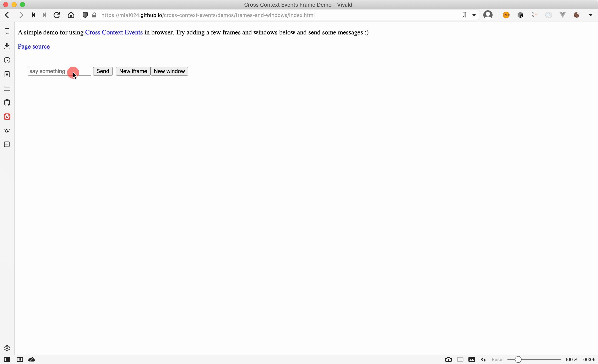Viewport: 598px width, 364px height.
Task: Open the Window panel icon
Action: (x=7, y=88)
